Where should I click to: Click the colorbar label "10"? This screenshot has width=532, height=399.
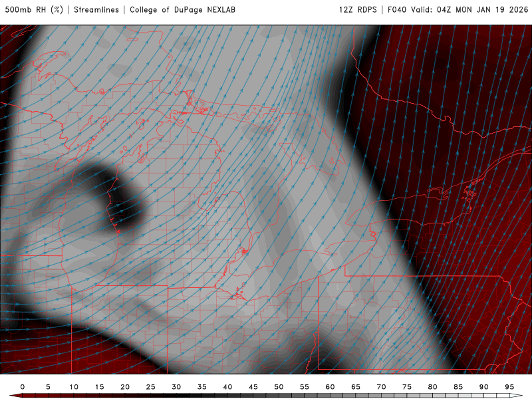[74, 387]
